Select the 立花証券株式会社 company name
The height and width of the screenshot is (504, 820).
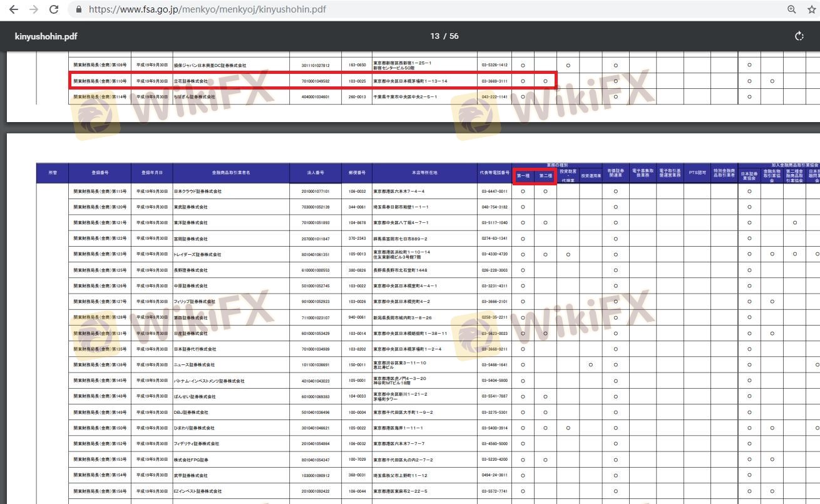point(190,81)
